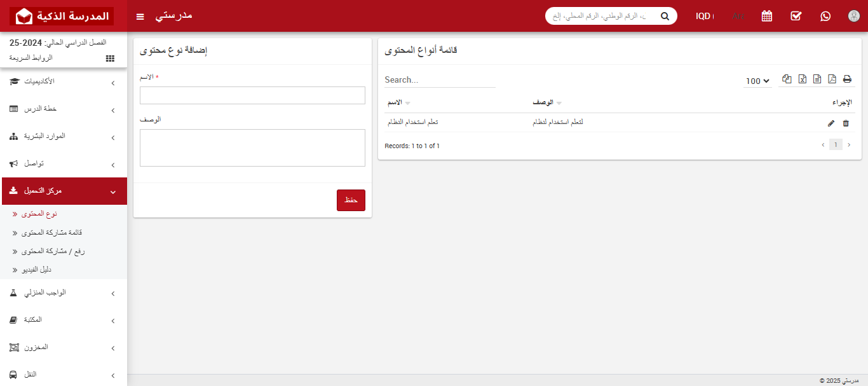This screenshot has height=386, width=868.
Task: Copy the table data using the copy icon
Action: [787, 79]
